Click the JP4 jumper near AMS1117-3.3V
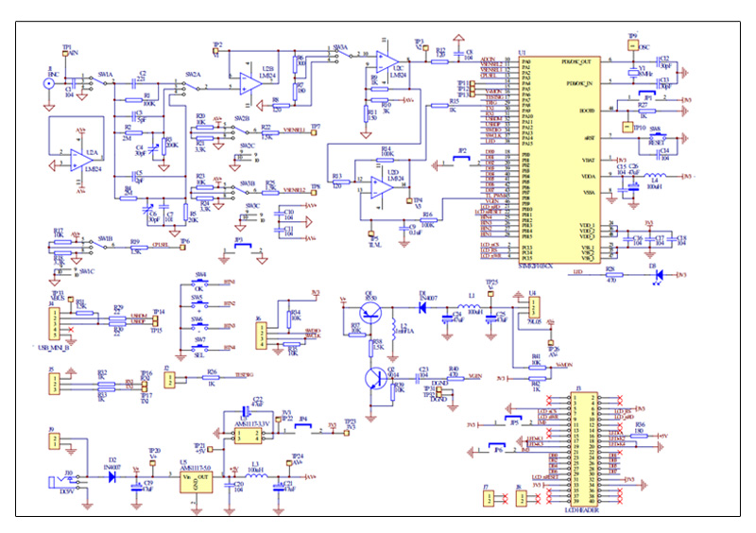Image resolution: width=756 pixels, height=533 pixels. [x=302, y=428]
